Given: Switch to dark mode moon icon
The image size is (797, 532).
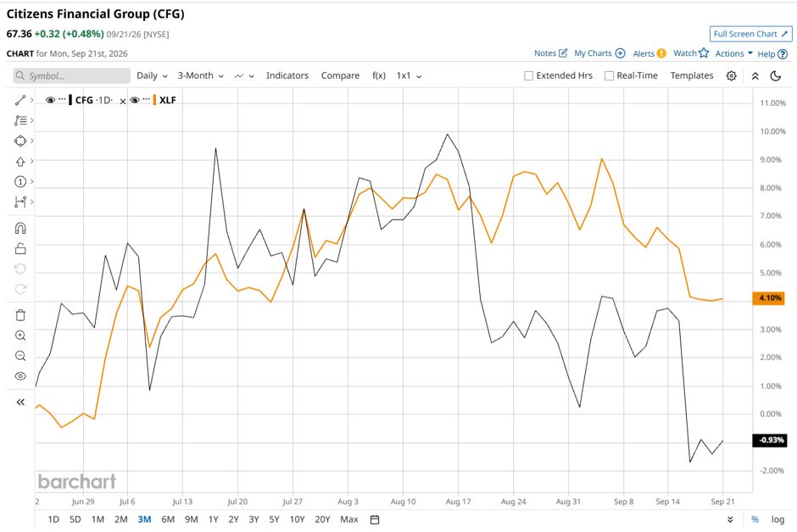Looking at the screenshot, I should pyautogui.click(x=776, y=75).
